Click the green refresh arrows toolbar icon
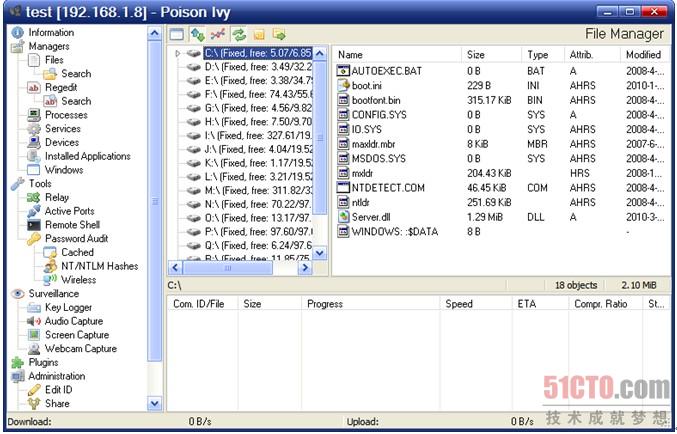 click(239, 34)
